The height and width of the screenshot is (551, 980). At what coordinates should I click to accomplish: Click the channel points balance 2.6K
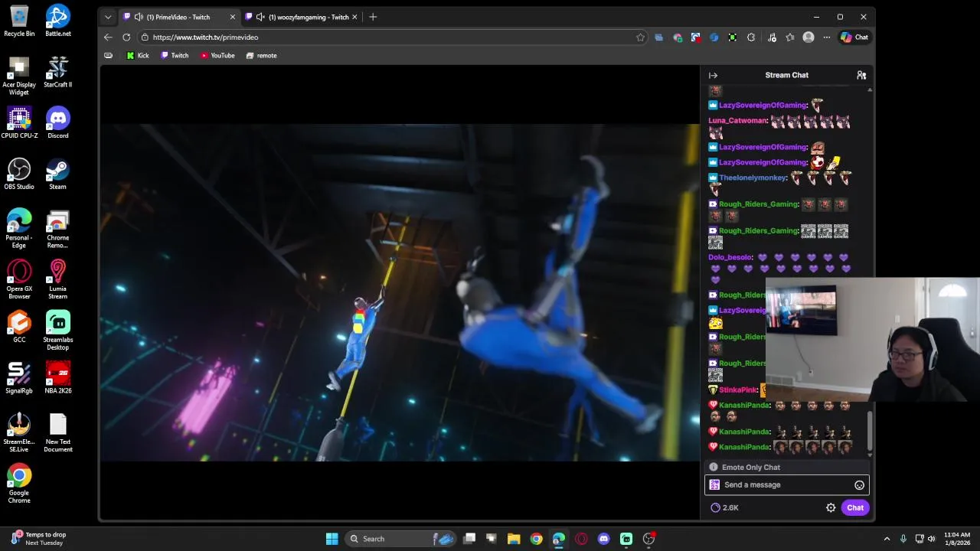724,507
